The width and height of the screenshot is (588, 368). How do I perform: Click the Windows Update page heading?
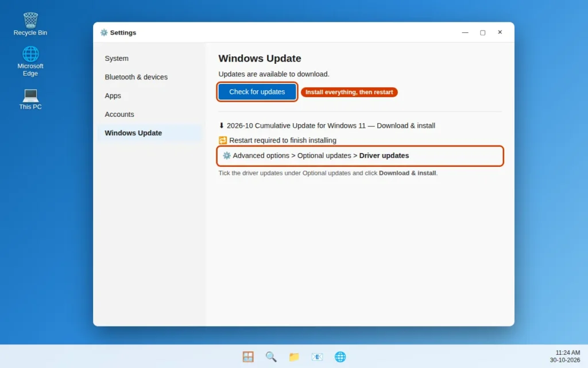coord(260,58)
